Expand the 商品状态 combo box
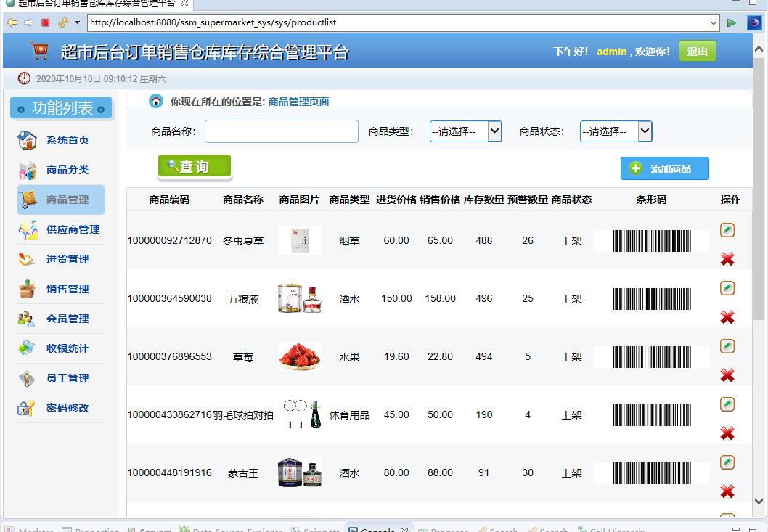This screenshot has height=532, width=768. [645, 131]
